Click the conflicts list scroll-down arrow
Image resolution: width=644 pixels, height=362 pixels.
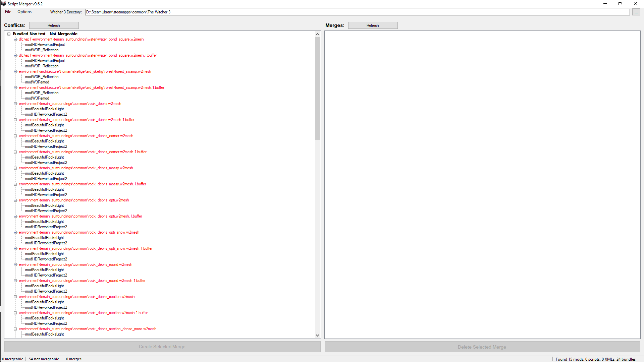tap(317, 335)
